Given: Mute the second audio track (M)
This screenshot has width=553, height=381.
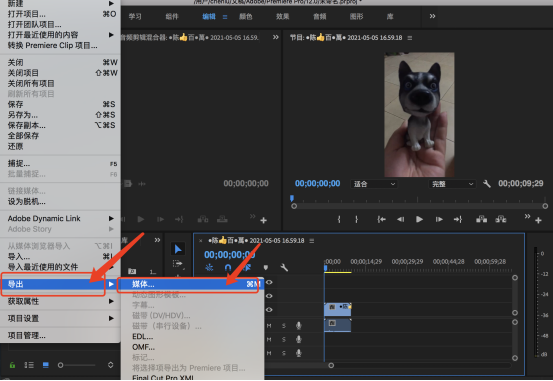Looking at the screenshot, I should [269, 339].
